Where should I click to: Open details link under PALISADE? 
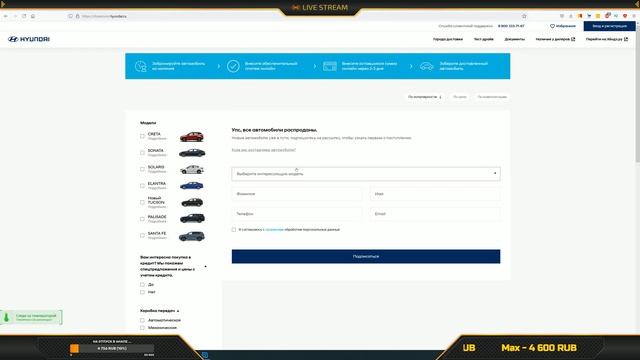(157, 221)
